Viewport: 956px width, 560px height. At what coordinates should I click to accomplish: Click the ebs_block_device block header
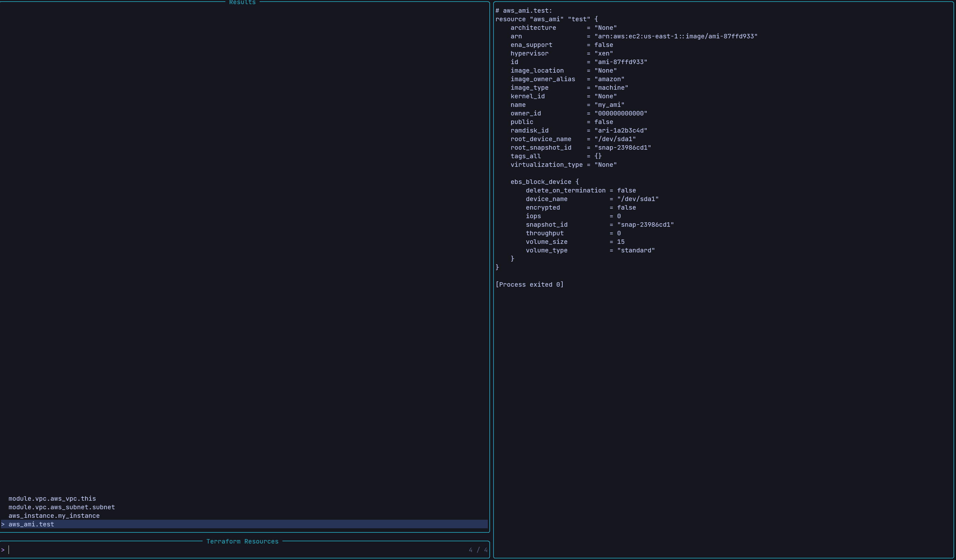(x=544, y=182)
